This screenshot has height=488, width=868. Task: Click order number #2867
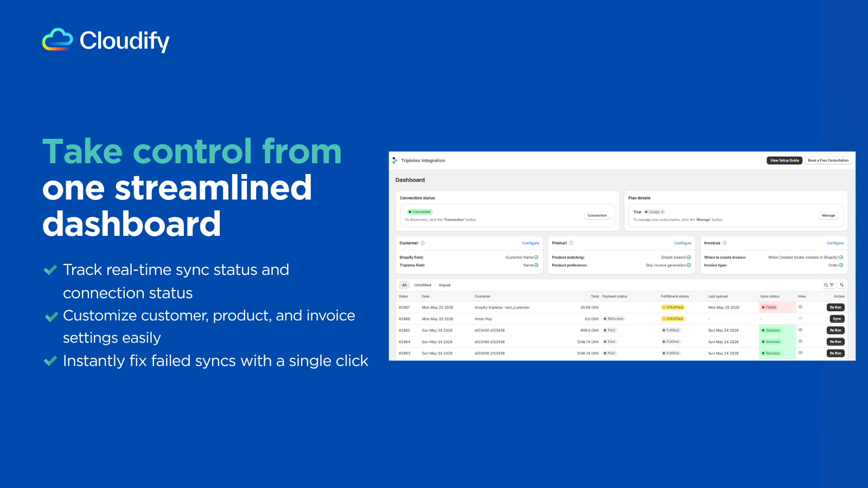(x=405, y=307)
